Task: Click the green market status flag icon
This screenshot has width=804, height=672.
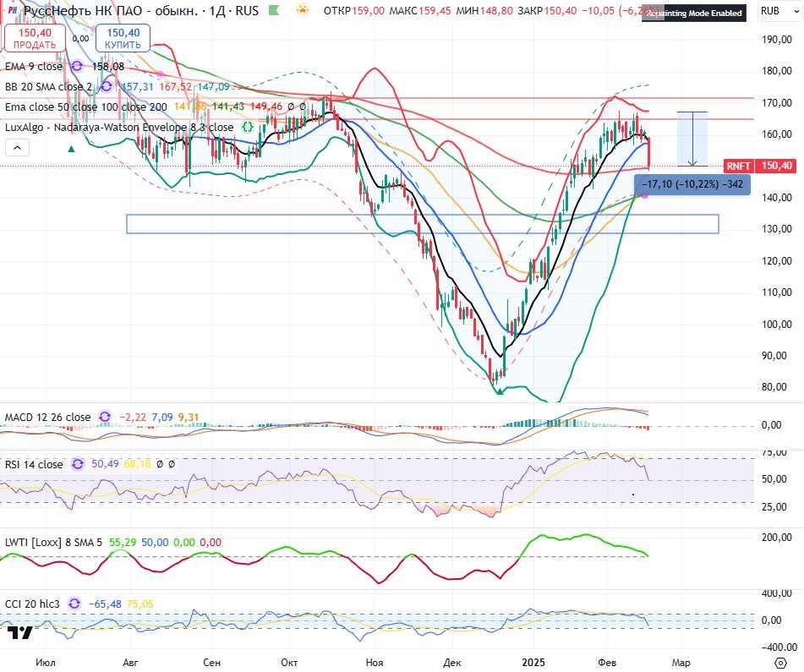Action: [274, 10]
